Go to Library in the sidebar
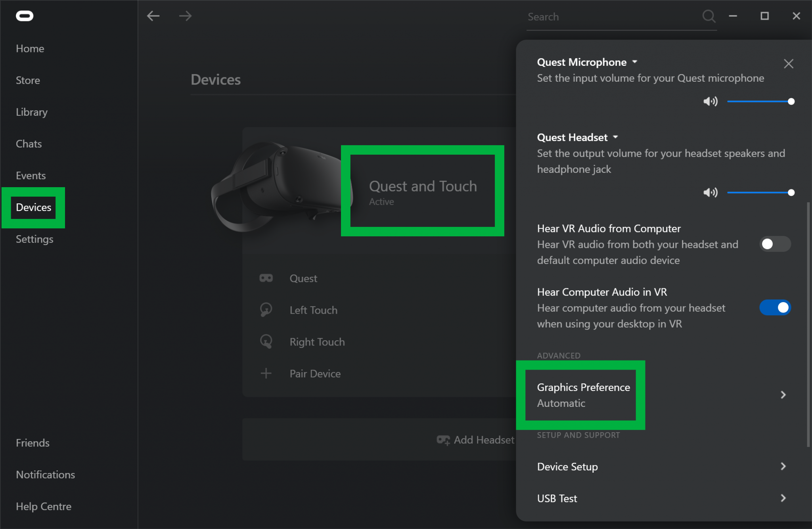 pos(32,112)
